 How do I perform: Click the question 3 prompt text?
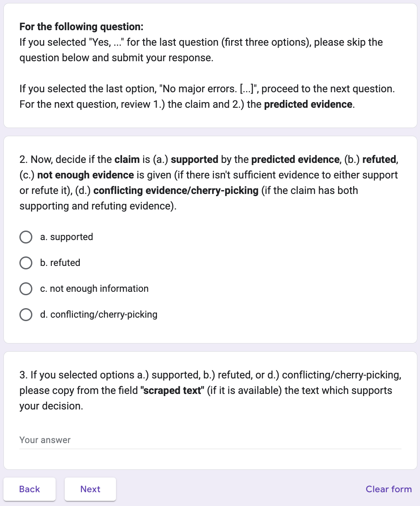click(210, 390)
